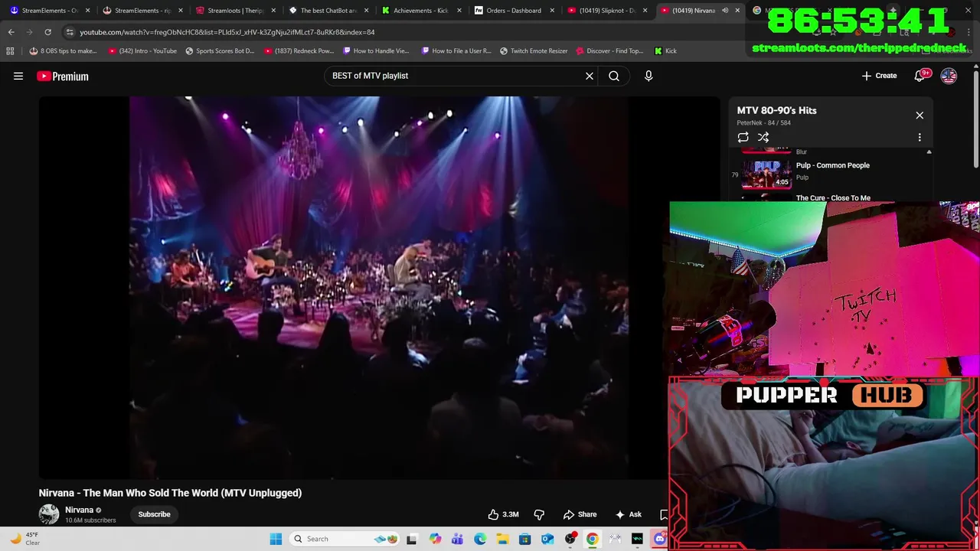Open Sports Scores Bot bookmark
This screenshot has width=980, height=551.
point(220,51)
